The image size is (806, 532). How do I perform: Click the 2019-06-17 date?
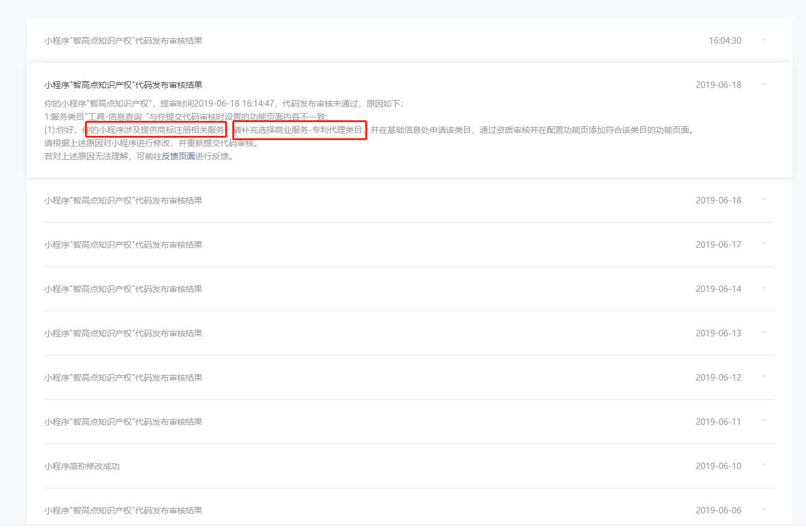(719, 245)
